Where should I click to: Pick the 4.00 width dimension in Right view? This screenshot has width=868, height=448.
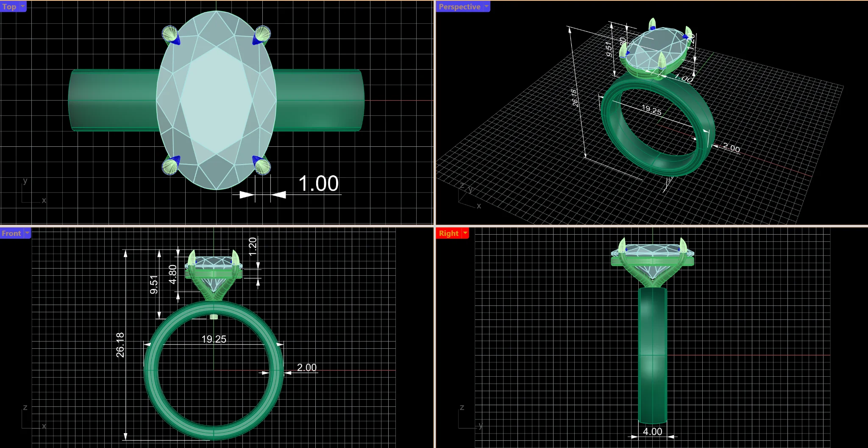click(x=652, y=431)
